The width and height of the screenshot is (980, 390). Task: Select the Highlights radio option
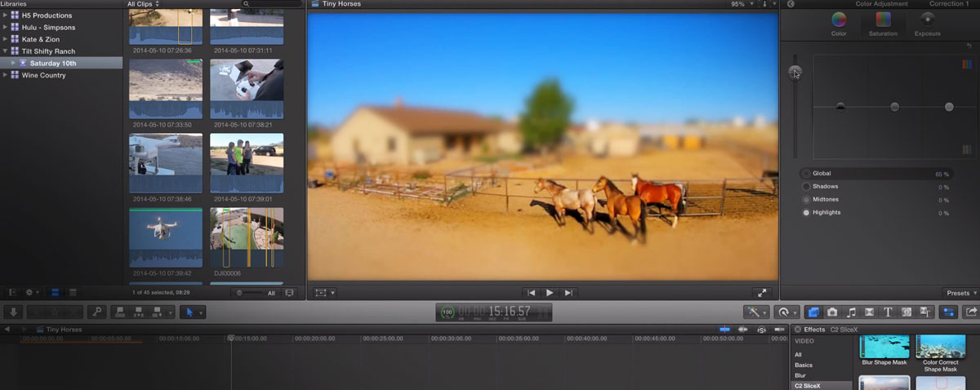806,212
